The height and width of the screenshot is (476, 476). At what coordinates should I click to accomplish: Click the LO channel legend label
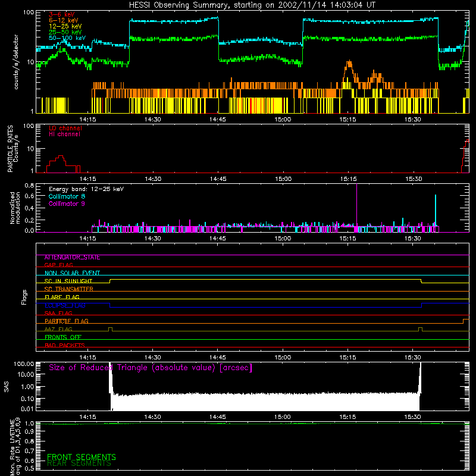coord(65,128)
